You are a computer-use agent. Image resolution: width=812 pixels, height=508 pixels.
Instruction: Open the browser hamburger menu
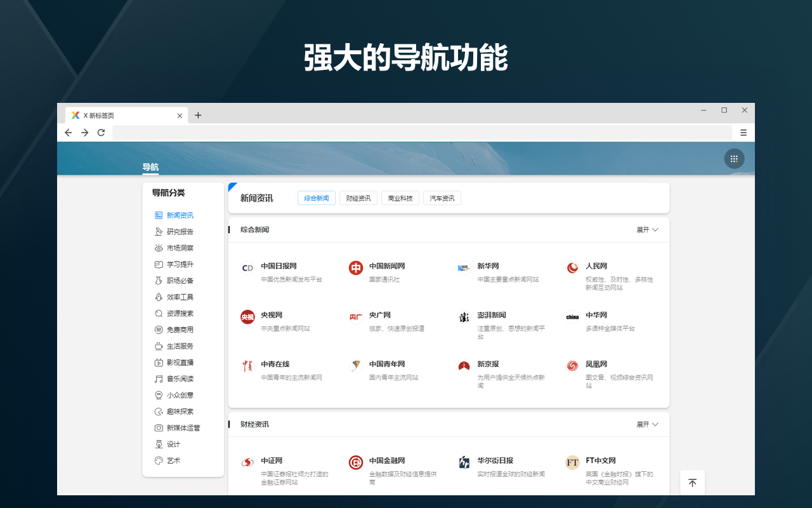pyautogui.click(x=743, y=133)
